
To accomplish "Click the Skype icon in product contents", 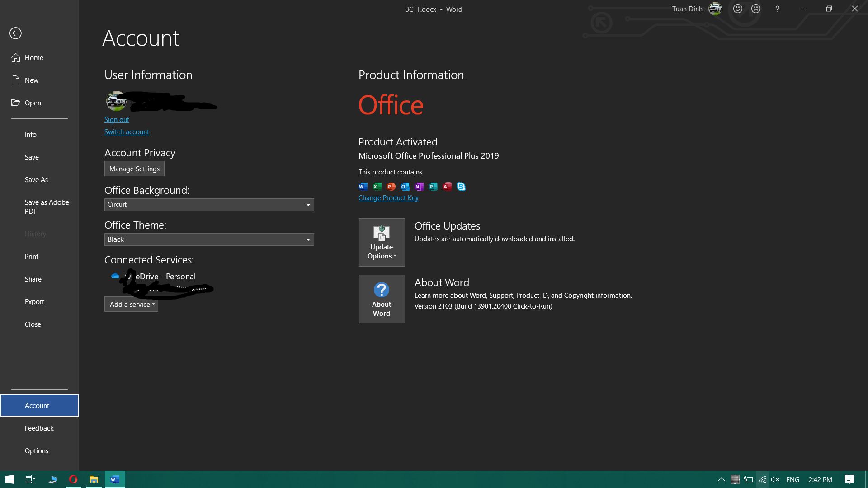I will click(x=461, y=186).
